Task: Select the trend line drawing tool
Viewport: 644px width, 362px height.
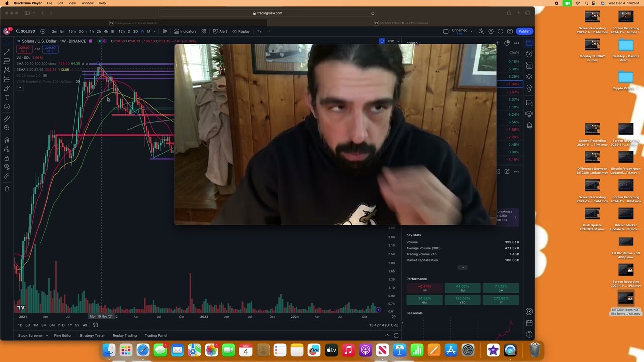Action: click(x=7, y=52)
